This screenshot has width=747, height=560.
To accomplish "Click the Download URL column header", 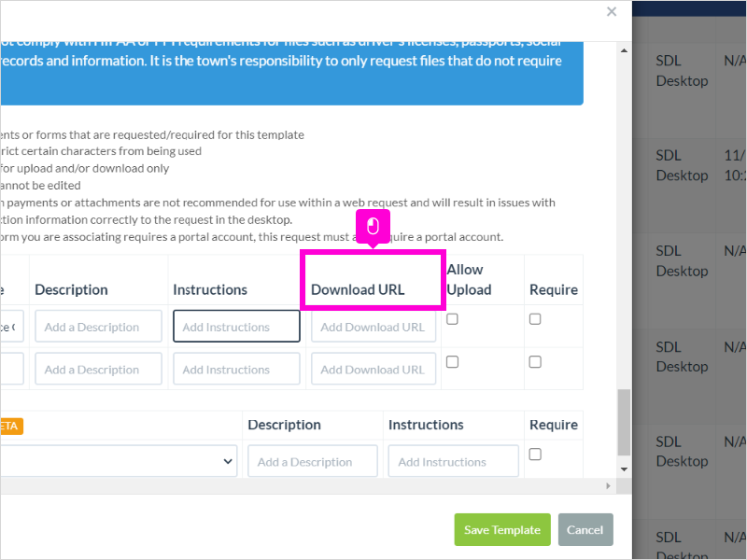I will point(358,289).
